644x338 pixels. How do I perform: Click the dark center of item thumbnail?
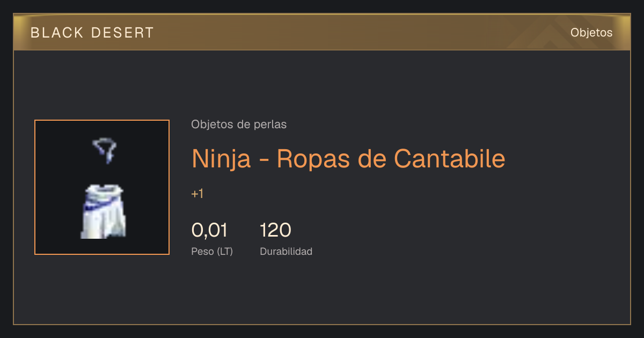(102, 173)
